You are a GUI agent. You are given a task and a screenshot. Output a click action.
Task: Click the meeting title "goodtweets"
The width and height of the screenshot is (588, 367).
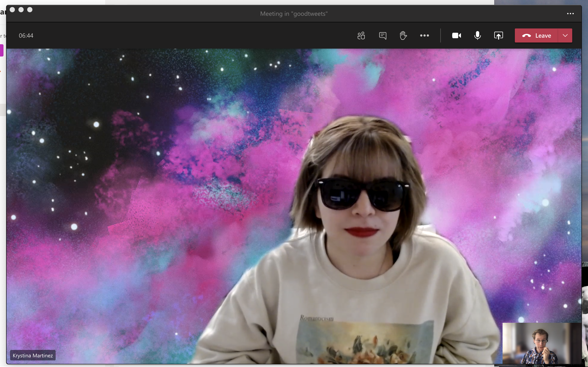pyautogui.click(x=294, y=14)
